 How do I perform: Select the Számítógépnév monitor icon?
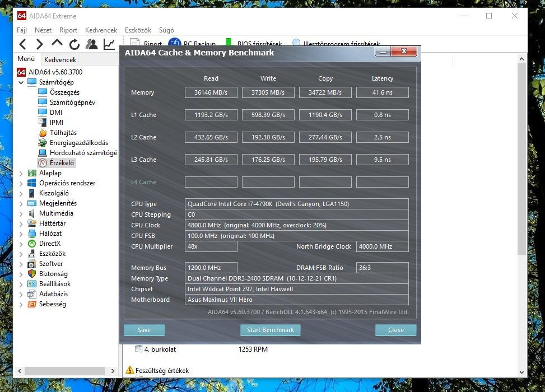[x=43, y=102]
